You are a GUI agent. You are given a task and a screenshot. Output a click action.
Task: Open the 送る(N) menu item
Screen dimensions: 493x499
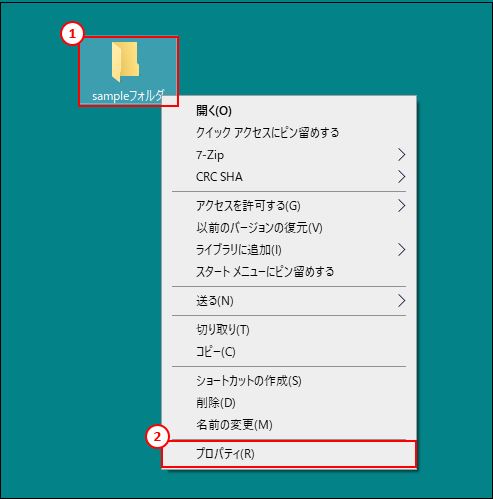(x=289, y=301)
